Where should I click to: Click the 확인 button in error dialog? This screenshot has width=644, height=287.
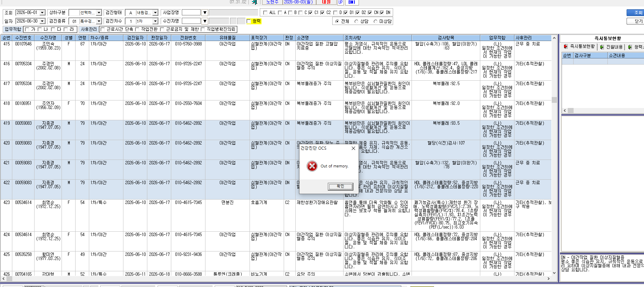coord(340,186)
